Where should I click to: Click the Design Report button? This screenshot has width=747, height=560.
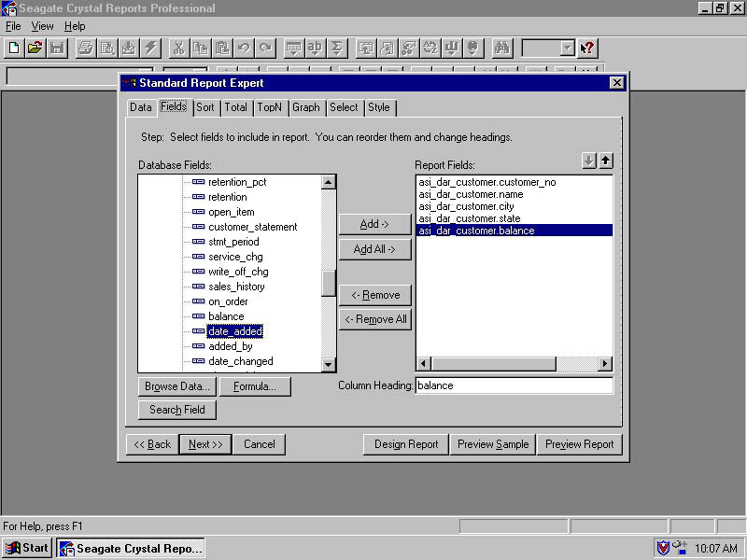click(x=406, y=444)
